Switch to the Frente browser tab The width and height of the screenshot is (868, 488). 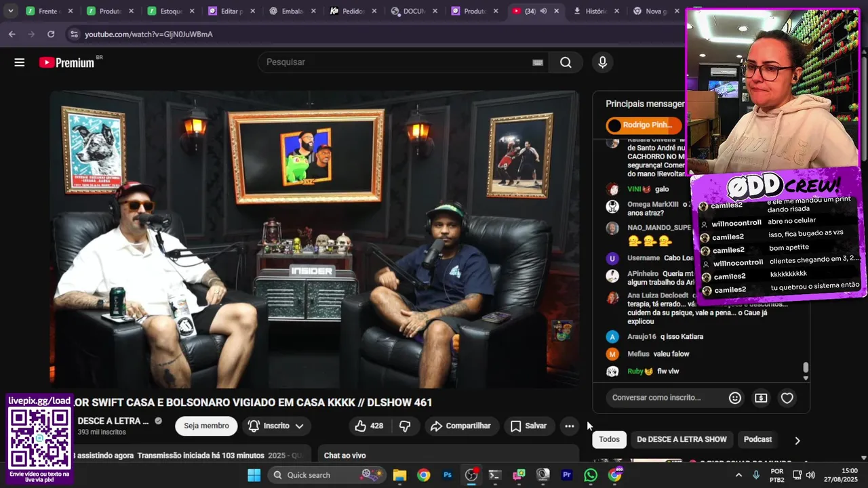(x=49, y=11)
